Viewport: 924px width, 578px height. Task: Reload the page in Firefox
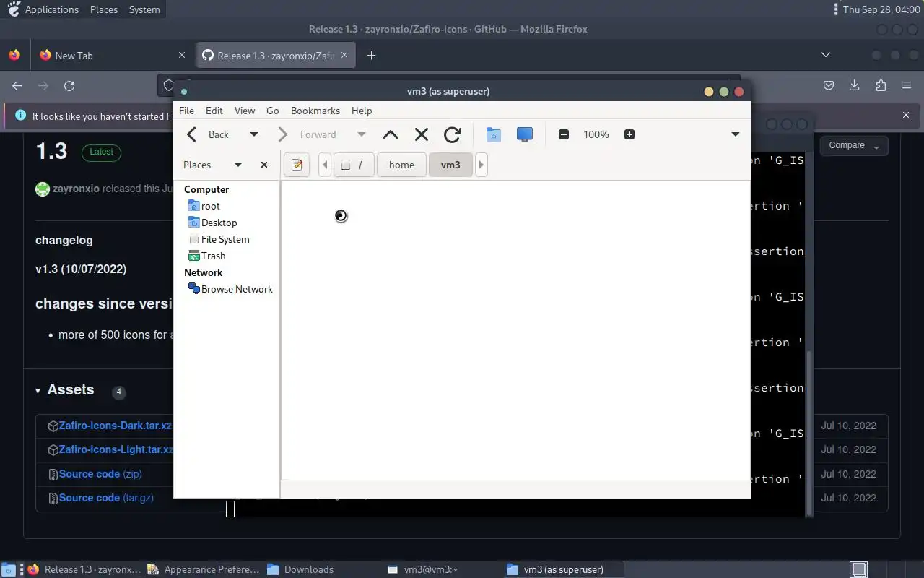pos(69,85)
